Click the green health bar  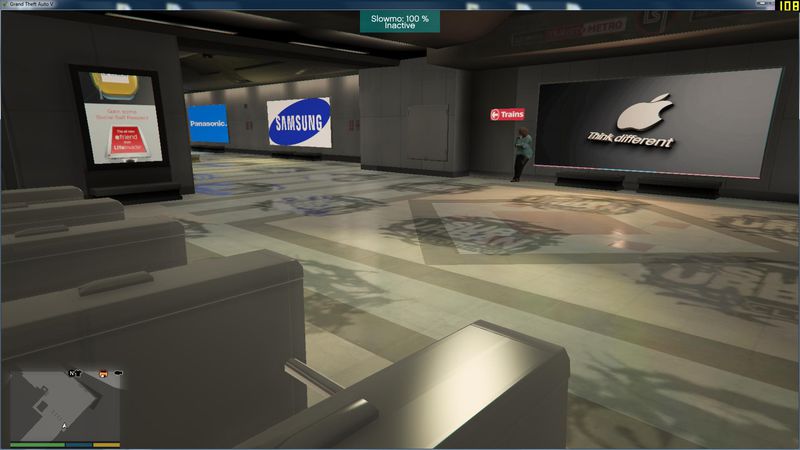tap(37, 445)
